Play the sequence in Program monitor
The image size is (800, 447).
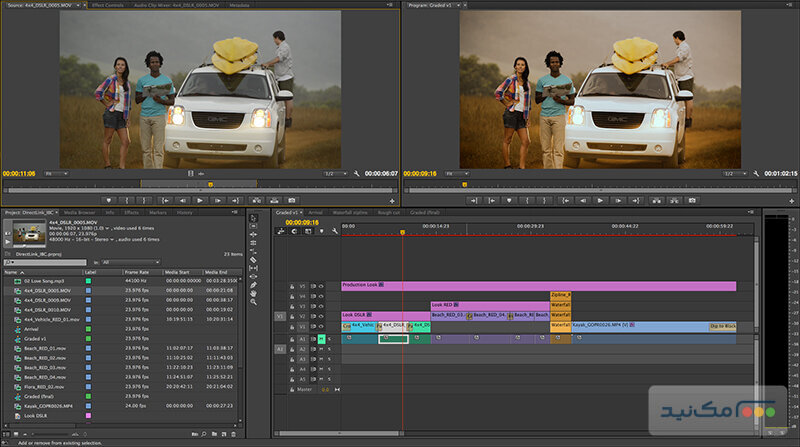600,201
